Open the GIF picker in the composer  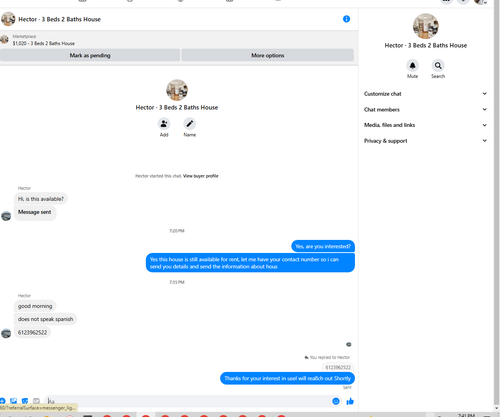pyautogui.click(x=36, y=401)
